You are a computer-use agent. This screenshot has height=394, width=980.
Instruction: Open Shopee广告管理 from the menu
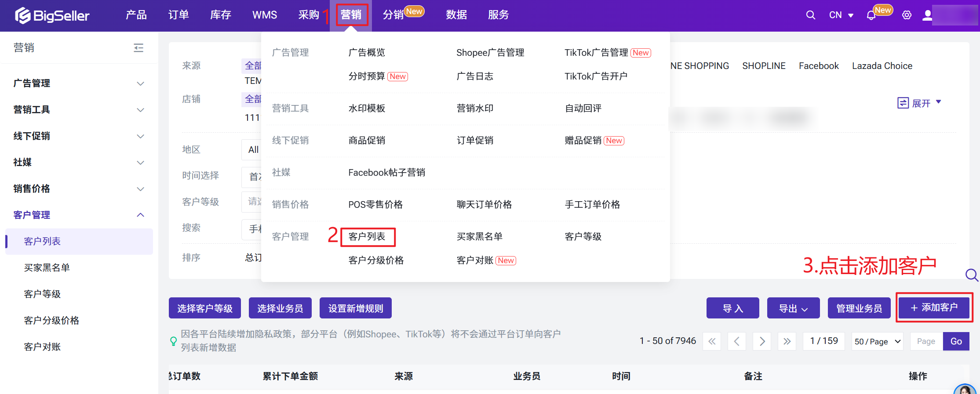(x=490, y=53)
